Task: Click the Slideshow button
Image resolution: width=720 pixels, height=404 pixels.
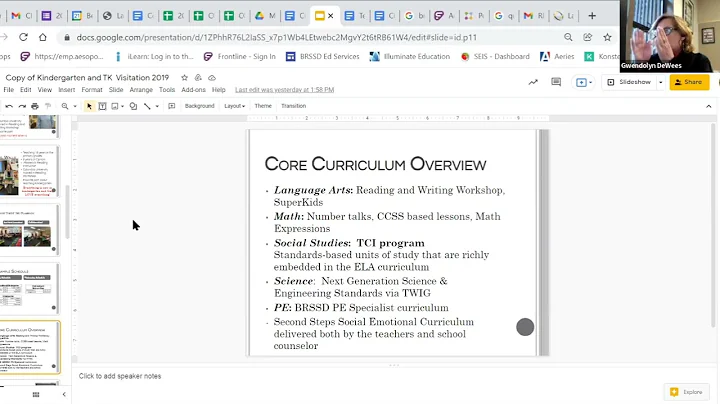Action: pyautogui.click(x=629, y=82)
